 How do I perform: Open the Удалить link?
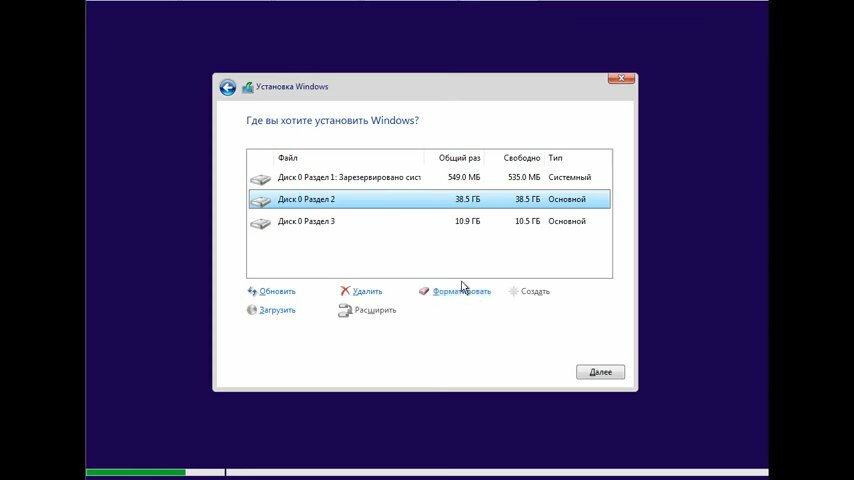pos(367,291)
